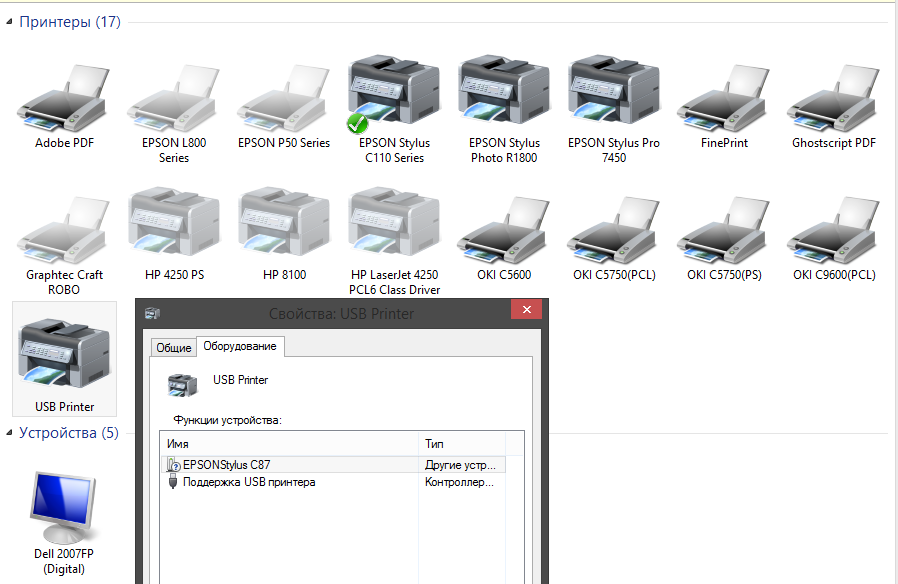The width and height of the screenshot is (898, 584).
Task: Click the unknown-device icon beside EPSONStylus C87
Action: tap(173, 464)
